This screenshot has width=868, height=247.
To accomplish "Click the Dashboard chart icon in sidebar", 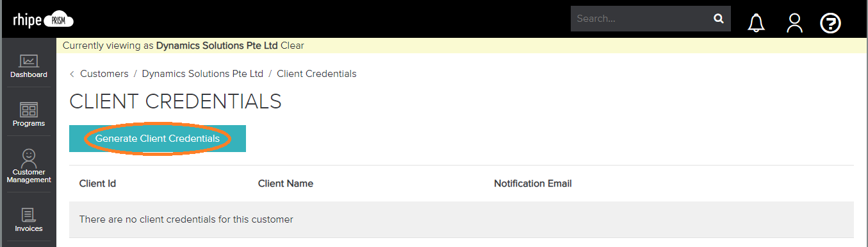I will (28, 61).
